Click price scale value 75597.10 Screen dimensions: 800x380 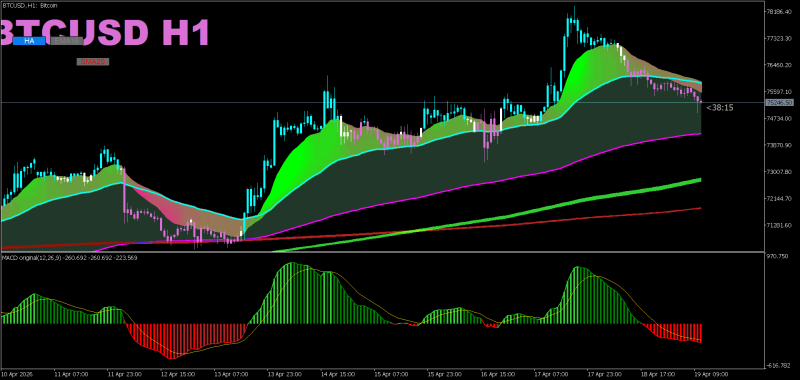pyautogui.click(x=779, y=92)
